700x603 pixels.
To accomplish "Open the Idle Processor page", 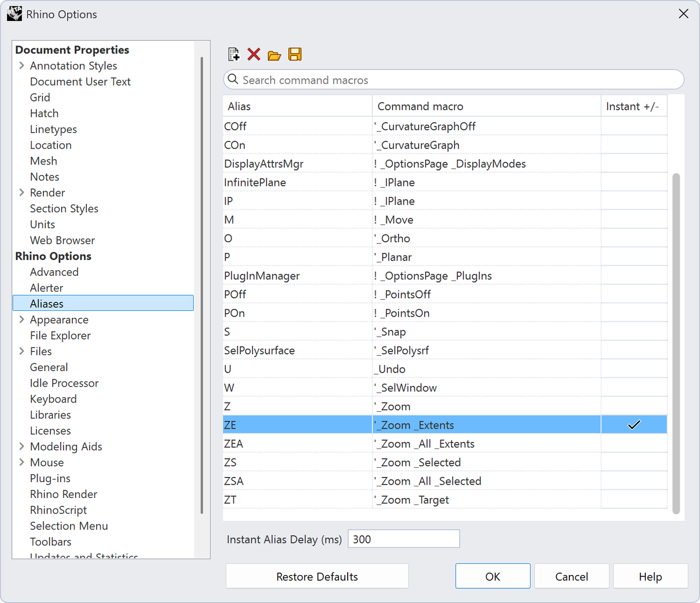I will click(x=64, y=383).
